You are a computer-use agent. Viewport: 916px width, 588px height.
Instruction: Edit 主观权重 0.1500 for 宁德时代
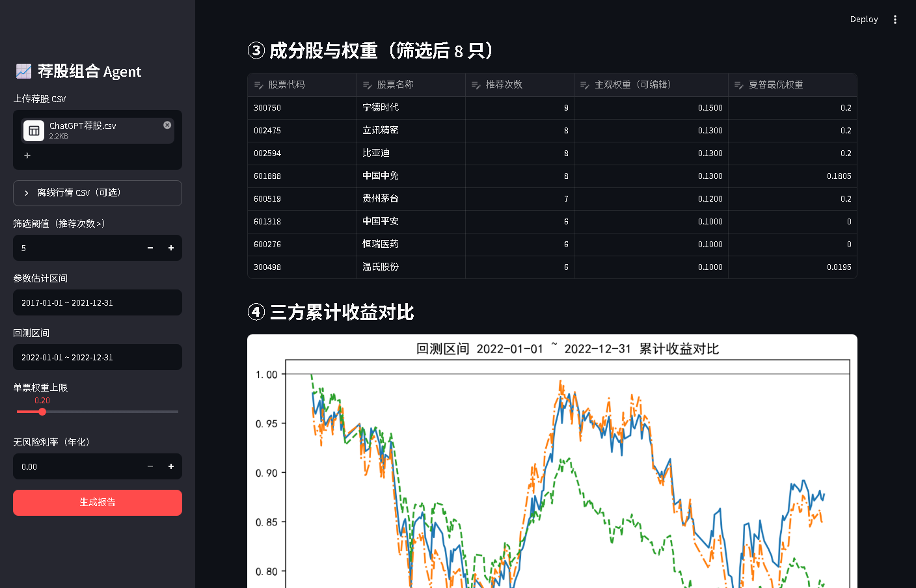(651, 108)
